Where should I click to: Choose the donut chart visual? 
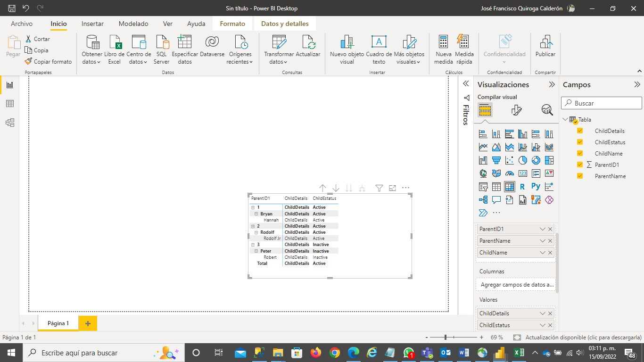(536, 161)
